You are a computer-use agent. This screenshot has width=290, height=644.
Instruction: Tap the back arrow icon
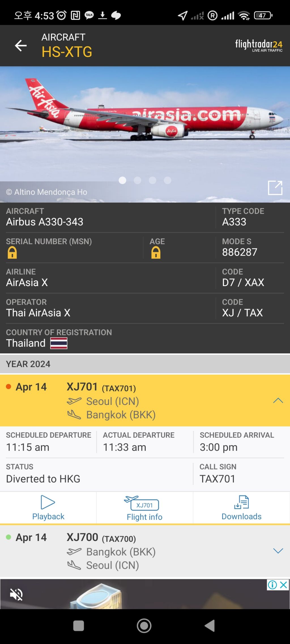pos(21,46)
